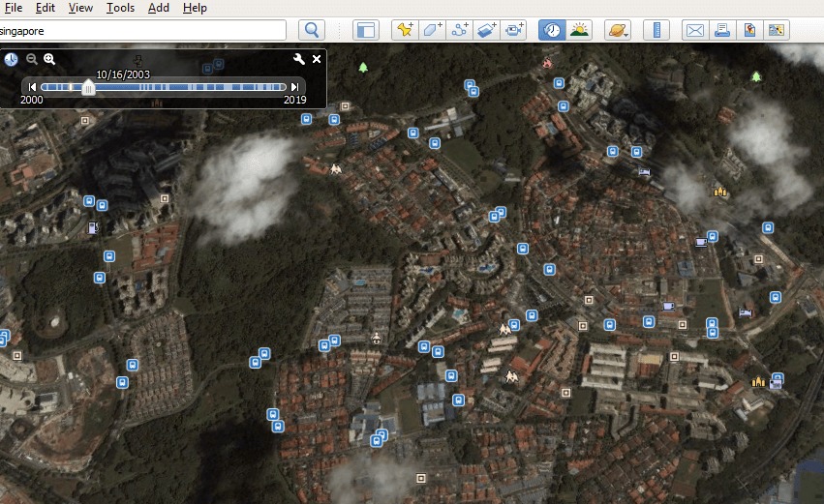This screenshot has height=504, width=824.
Task: Click the time slider thumb handle
Action: tap(88, 88)
